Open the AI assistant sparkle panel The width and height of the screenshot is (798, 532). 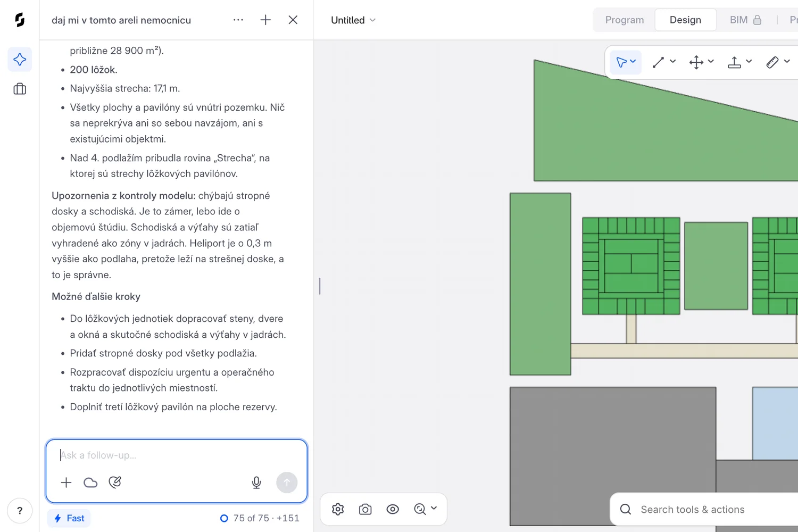20,59
